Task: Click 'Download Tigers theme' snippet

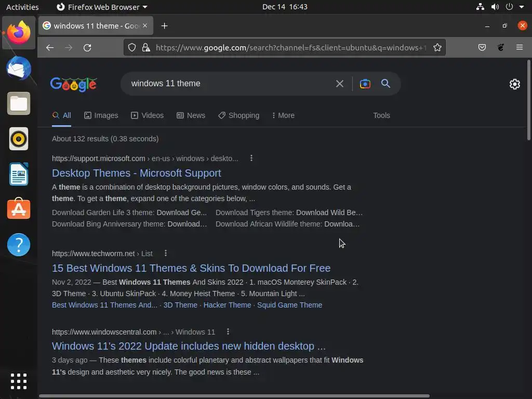Action: (289, 212)
